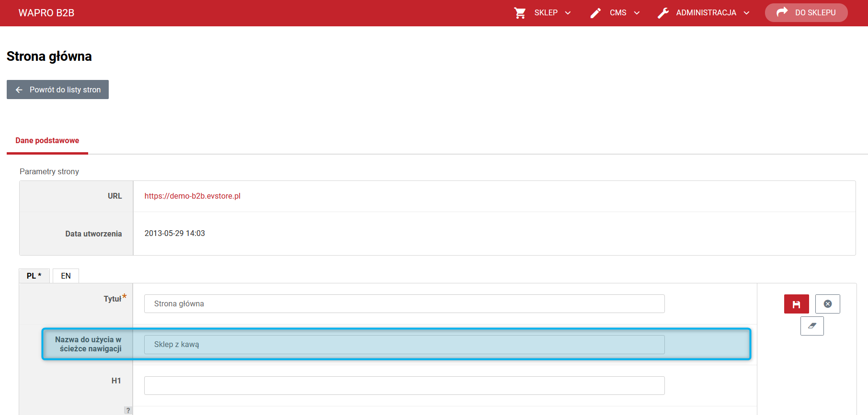Screen dimensions: 868x415
Task: Save the page with the red floppy icon
Action: coord(797,304)
